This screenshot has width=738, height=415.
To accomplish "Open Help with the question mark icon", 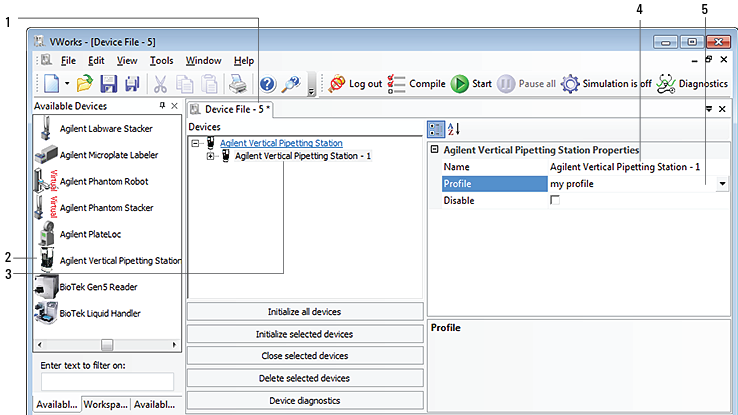I will point(268,84).
